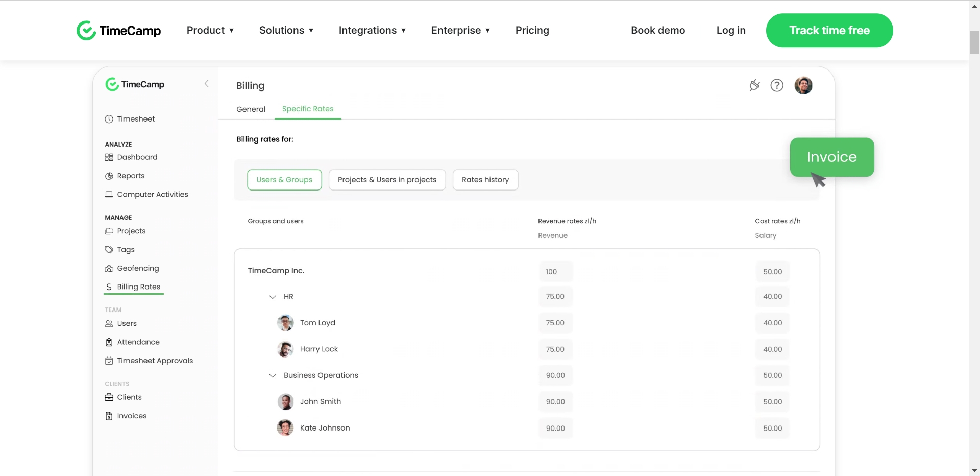Click the Attendance badge icon
980x476 pixels.
[x=109, y=342]
